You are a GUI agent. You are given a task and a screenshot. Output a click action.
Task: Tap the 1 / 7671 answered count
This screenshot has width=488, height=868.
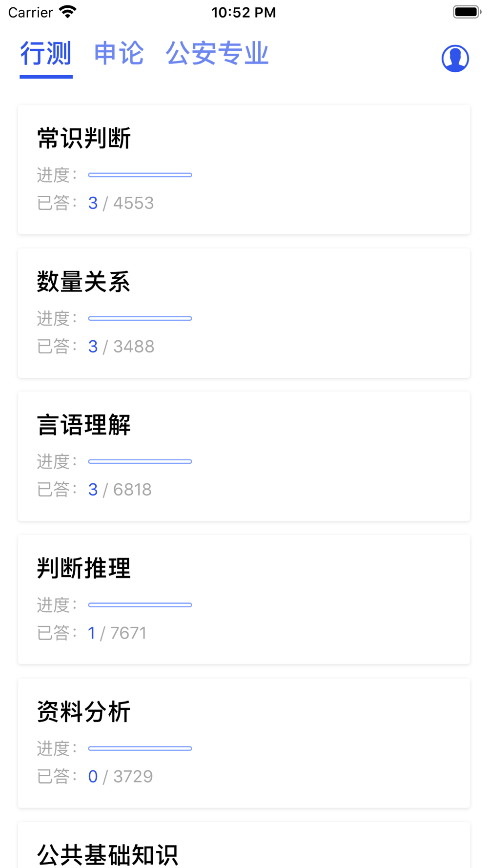[x=117, y=633]
